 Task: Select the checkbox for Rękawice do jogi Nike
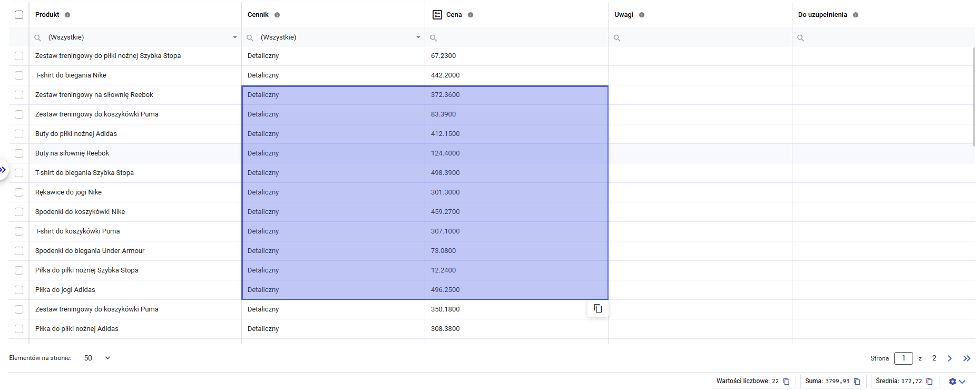(x=19, y=192)
